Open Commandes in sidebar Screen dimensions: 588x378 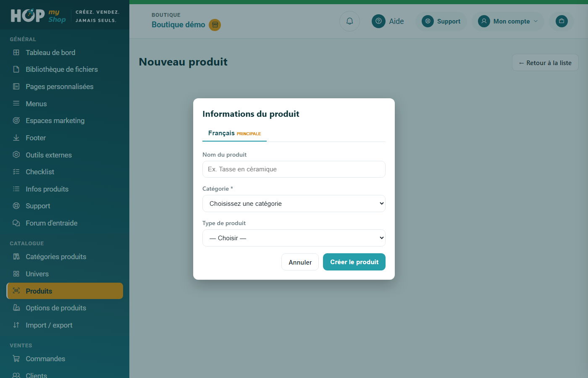65,359
